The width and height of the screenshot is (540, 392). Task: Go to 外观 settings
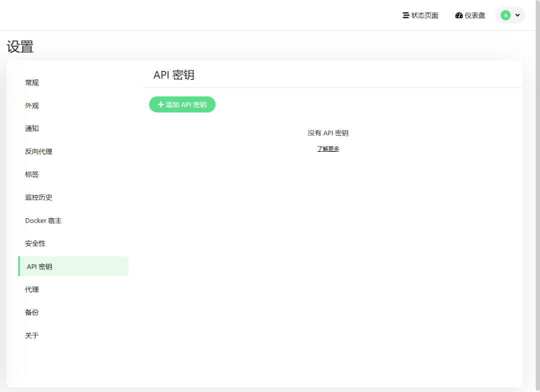point(32,106)
